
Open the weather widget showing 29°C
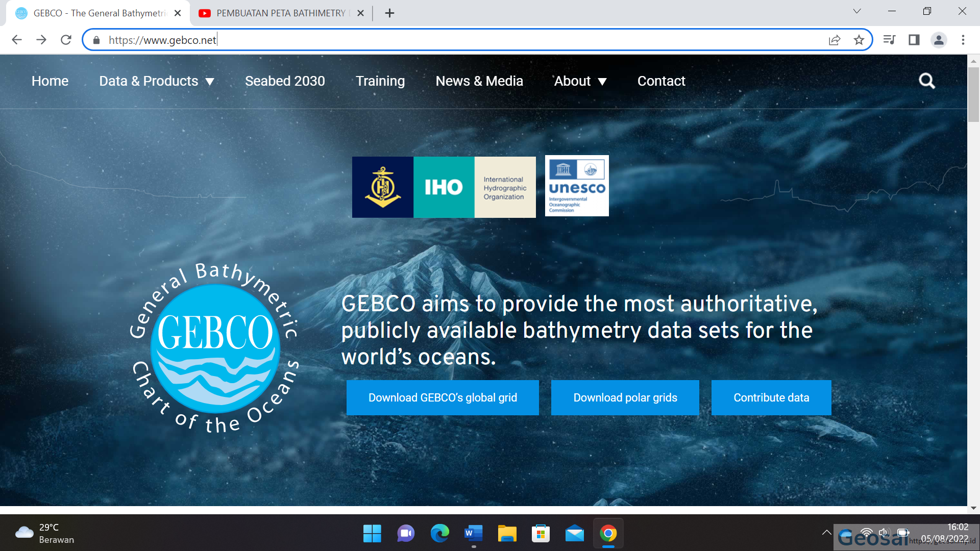pyautogui.click(x=45, y=534)
